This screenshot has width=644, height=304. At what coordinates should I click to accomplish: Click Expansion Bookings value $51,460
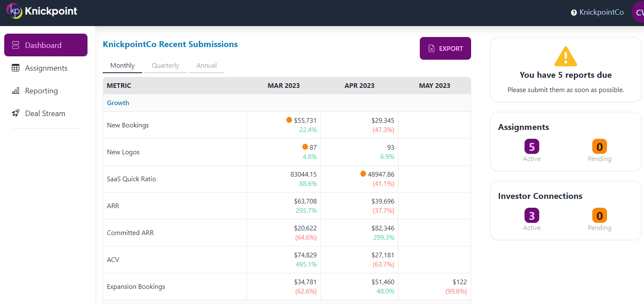(383, 282)
